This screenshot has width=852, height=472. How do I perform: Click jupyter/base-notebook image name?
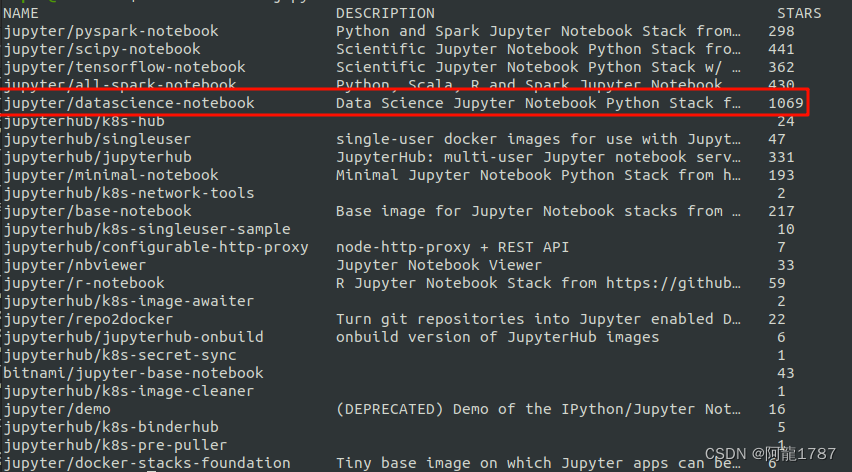point(97,211)
